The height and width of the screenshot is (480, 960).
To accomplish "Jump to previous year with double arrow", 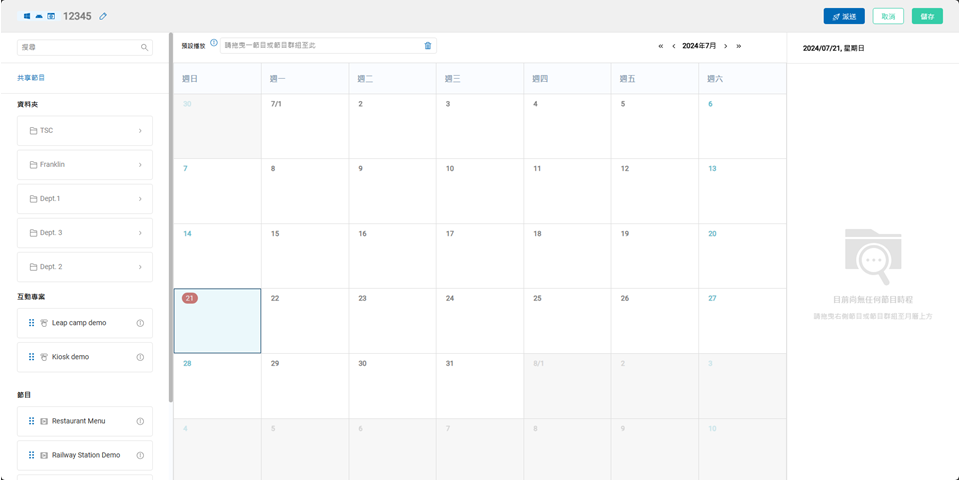I will (x=661, y=46).
